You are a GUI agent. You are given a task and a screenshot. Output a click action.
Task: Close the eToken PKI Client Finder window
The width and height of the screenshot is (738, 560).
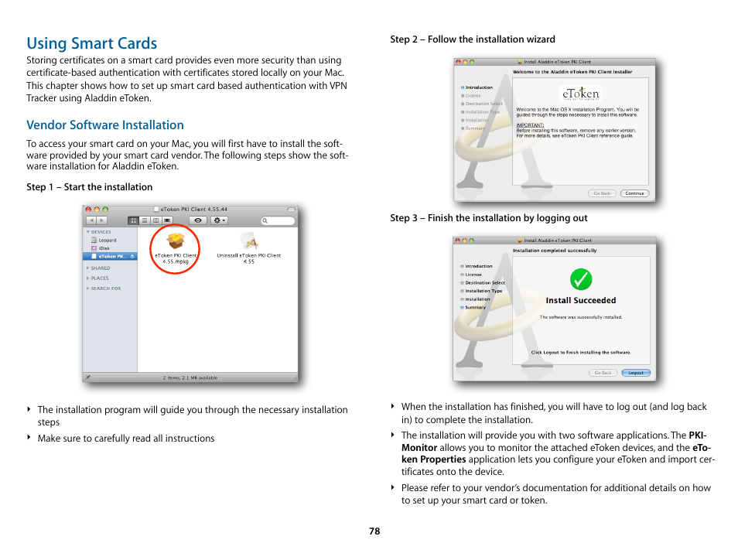[88, 210]
